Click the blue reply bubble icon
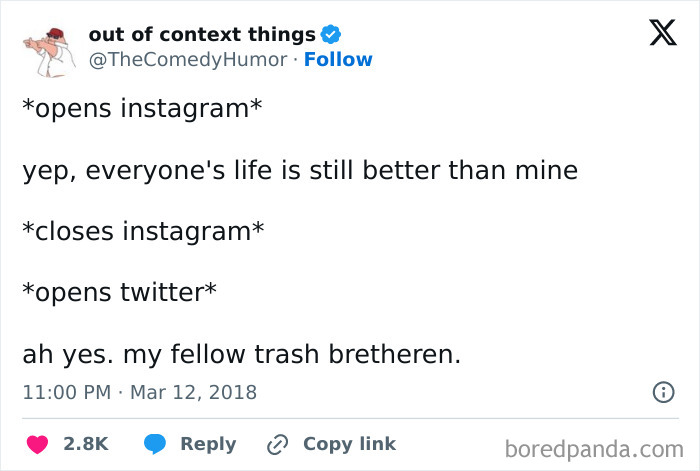The width and height of the screenshot is (700, 471). point(154,444)
